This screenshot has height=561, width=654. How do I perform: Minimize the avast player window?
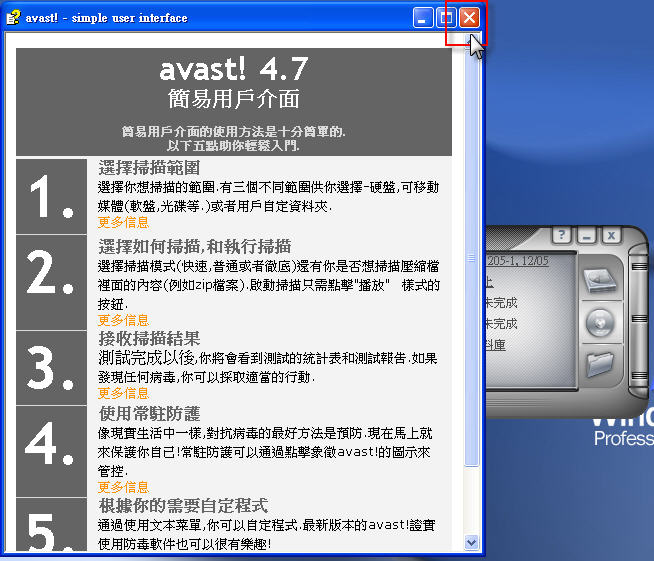[x=587, y=235]
